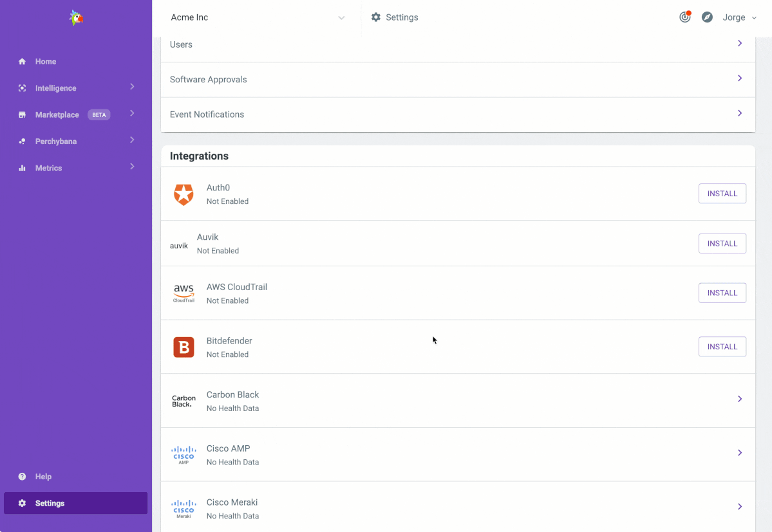
Task: Open the Cisco Meraki row chevron
Action: tap(740, 506)
